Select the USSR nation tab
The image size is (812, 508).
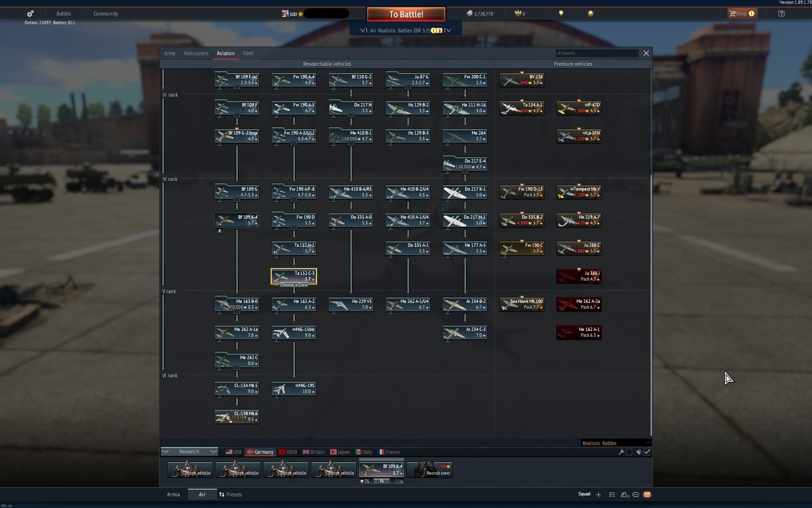pos(288,452)
